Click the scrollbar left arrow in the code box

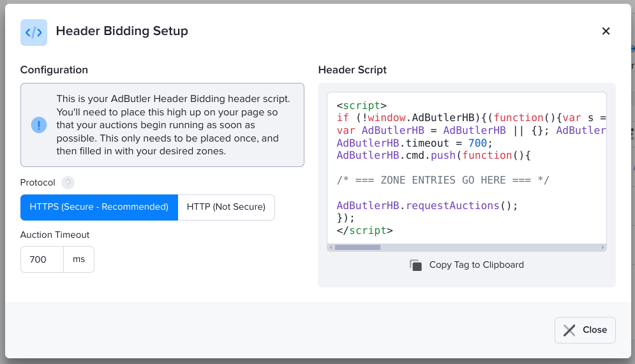pos(331,247)
